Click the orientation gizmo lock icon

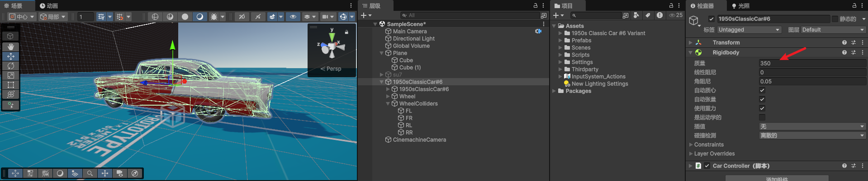346,32
